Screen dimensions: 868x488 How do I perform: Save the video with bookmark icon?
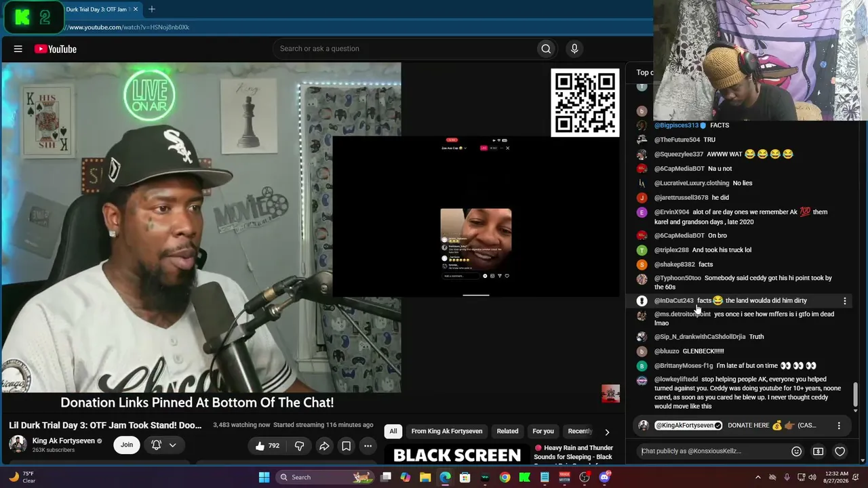[346, 446]
